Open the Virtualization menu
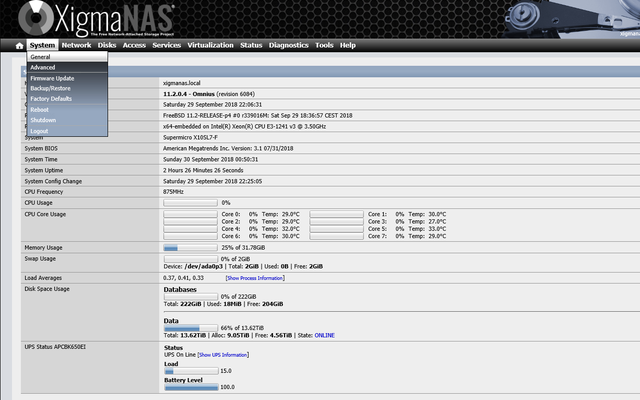 (210, 45)
